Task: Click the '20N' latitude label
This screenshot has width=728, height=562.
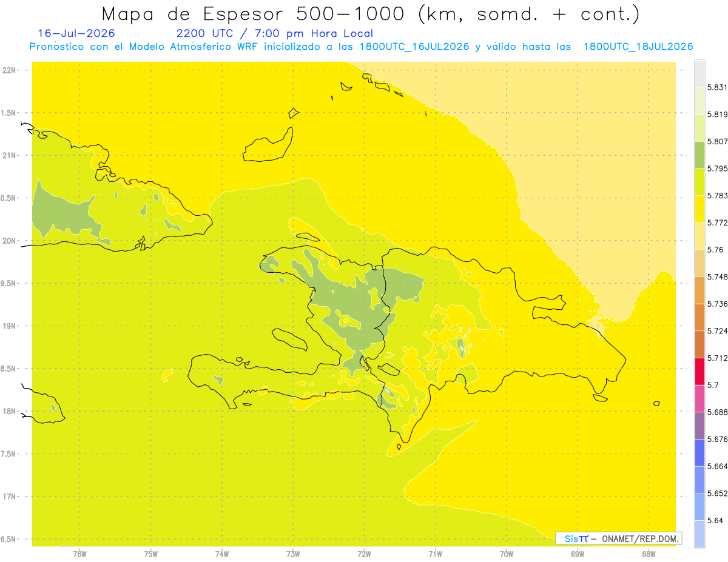Action: point(10,241)
